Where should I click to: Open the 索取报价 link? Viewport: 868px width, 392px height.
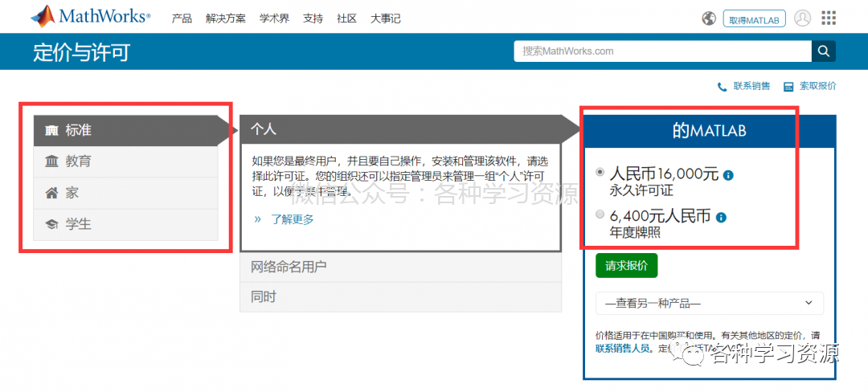pos(818,86)
